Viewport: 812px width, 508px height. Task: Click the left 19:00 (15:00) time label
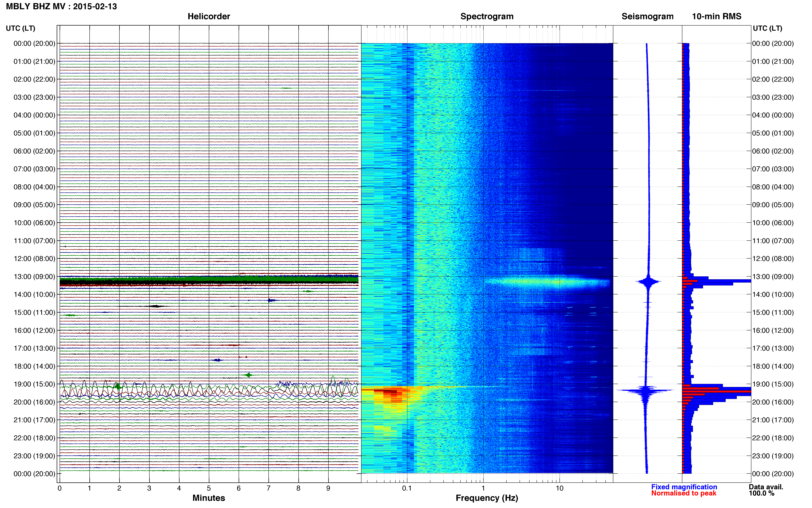(34, 384)
